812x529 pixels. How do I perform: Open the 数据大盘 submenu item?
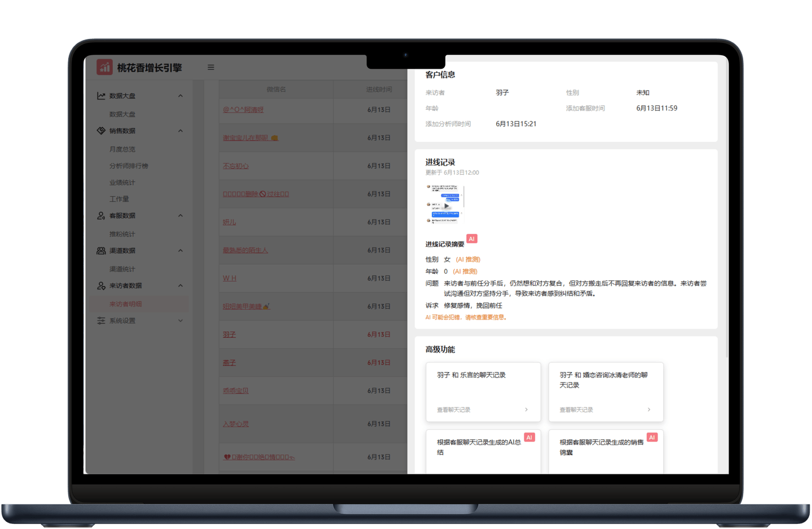[122, 114]
